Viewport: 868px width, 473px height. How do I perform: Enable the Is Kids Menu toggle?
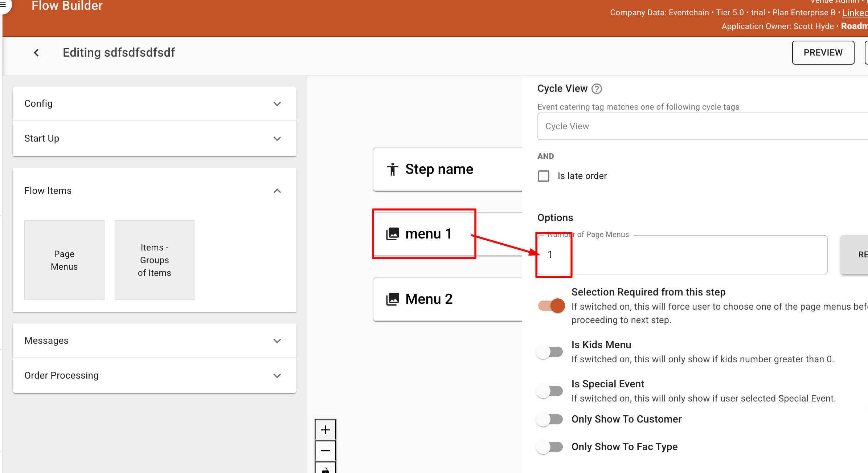point(550,352)
